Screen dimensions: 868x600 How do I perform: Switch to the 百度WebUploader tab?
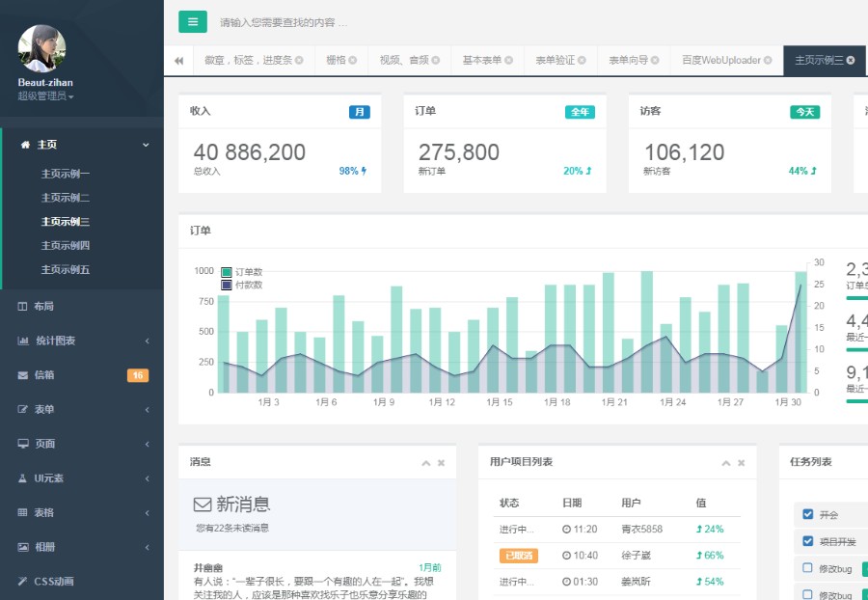[x=720, y=61]
